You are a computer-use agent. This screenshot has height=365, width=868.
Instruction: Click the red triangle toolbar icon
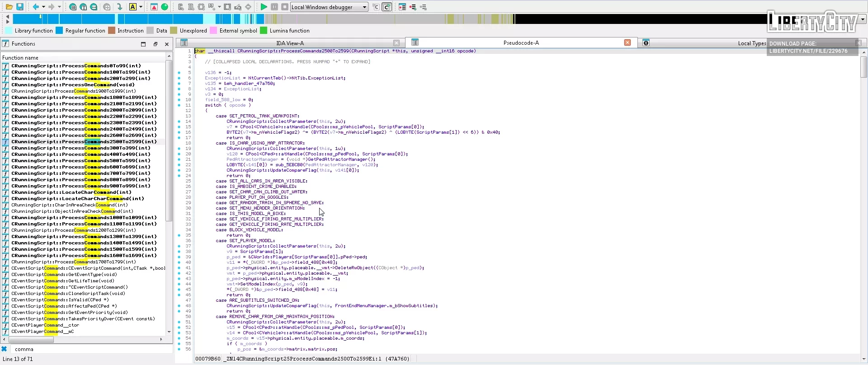tap(154, 7)
